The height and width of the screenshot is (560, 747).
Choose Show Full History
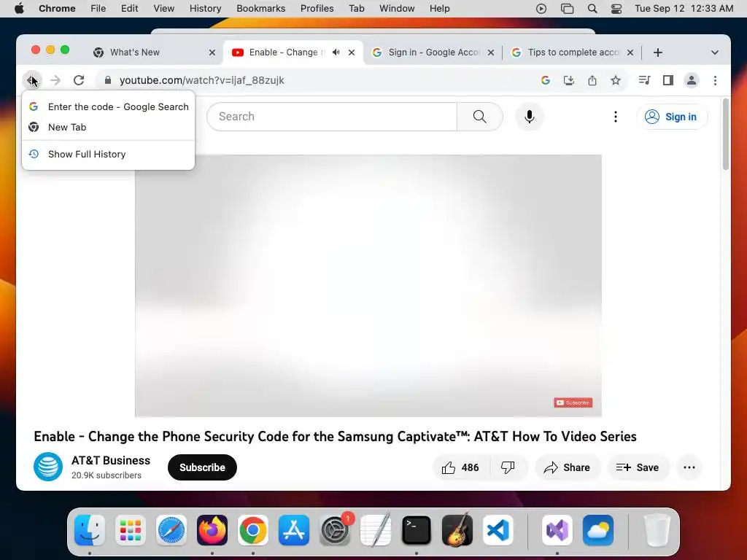[x=108, y=154]
